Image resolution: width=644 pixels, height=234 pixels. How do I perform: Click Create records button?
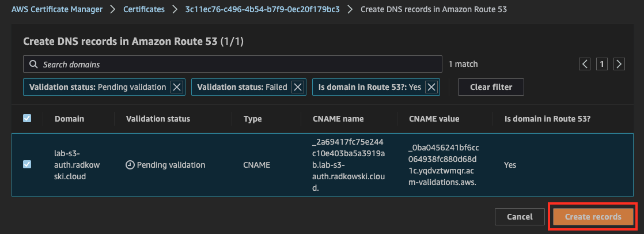(593, 217)
